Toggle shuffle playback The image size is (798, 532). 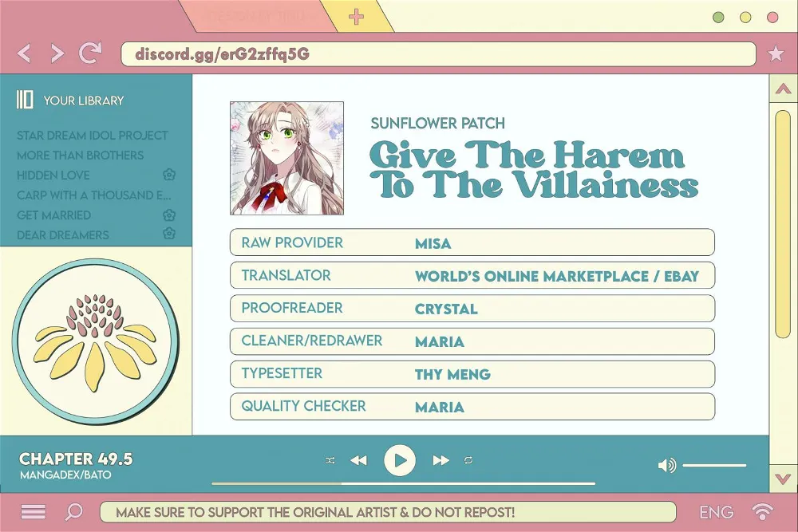pyautogui.click(x=330, y=460)
